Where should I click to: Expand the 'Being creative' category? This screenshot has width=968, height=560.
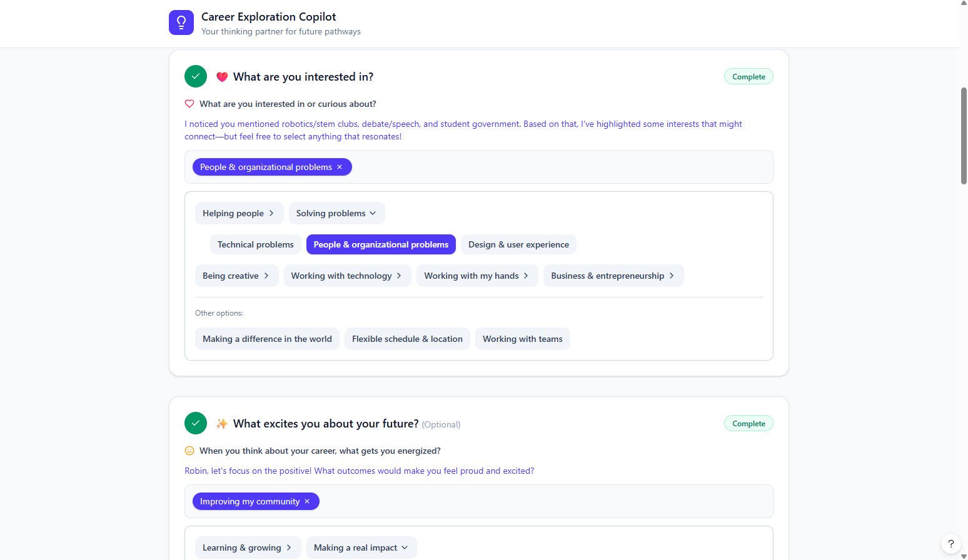click(x=236, y=276)
